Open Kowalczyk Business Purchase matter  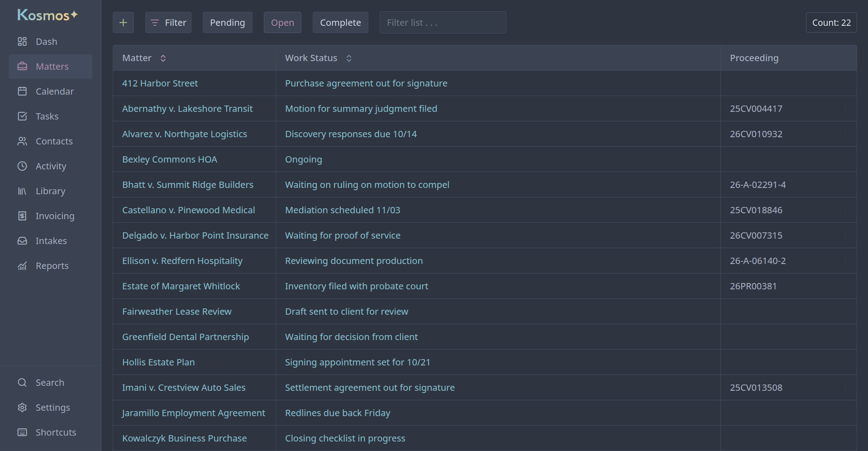[184, 438]
